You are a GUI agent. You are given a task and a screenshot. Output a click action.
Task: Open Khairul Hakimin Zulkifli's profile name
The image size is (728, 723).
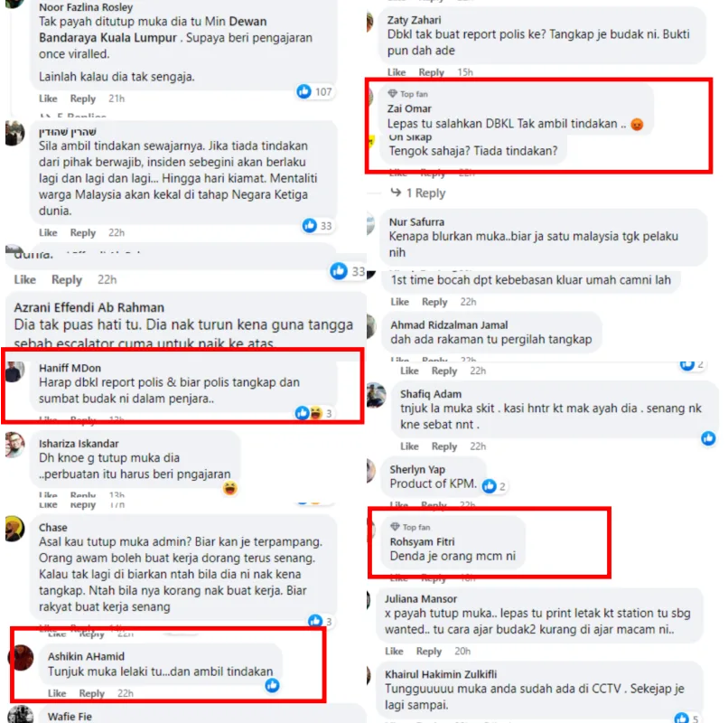coord(441,674)
